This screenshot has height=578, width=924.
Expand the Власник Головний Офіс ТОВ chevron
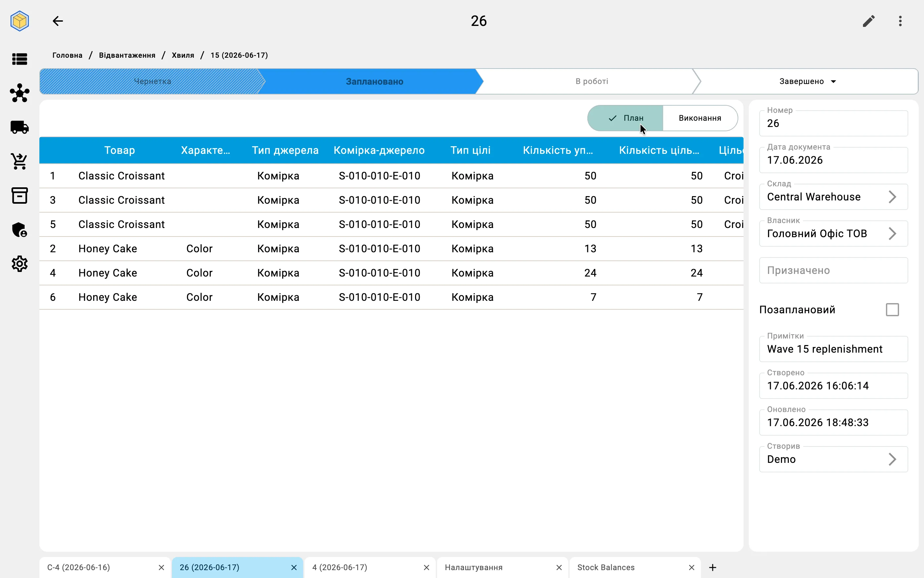click(892, 234)
